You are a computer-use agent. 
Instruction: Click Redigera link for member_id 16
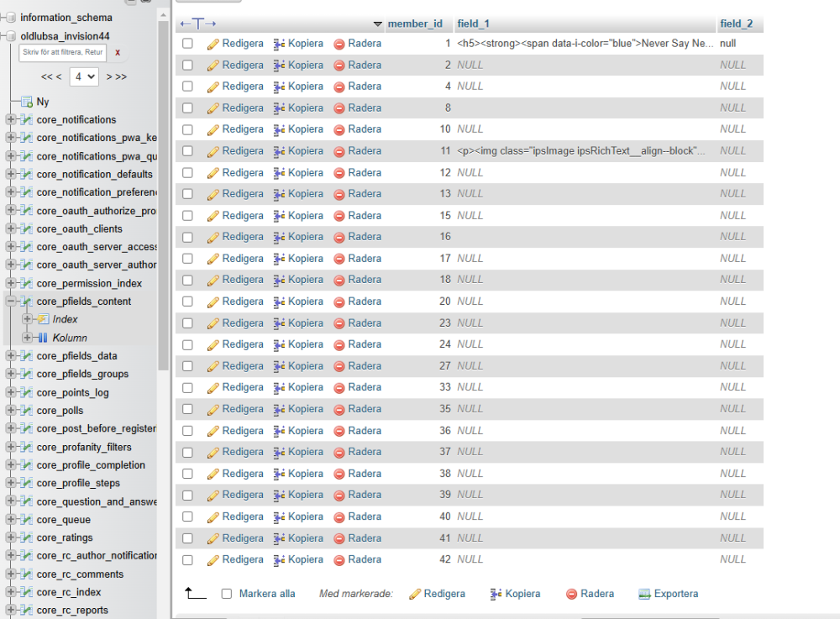click(243, 237)
